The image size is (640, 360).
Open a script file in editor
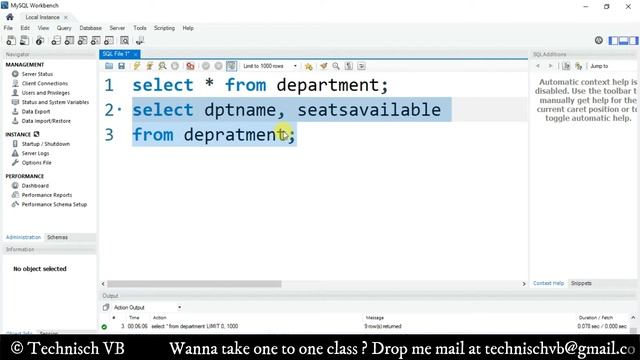109,66
